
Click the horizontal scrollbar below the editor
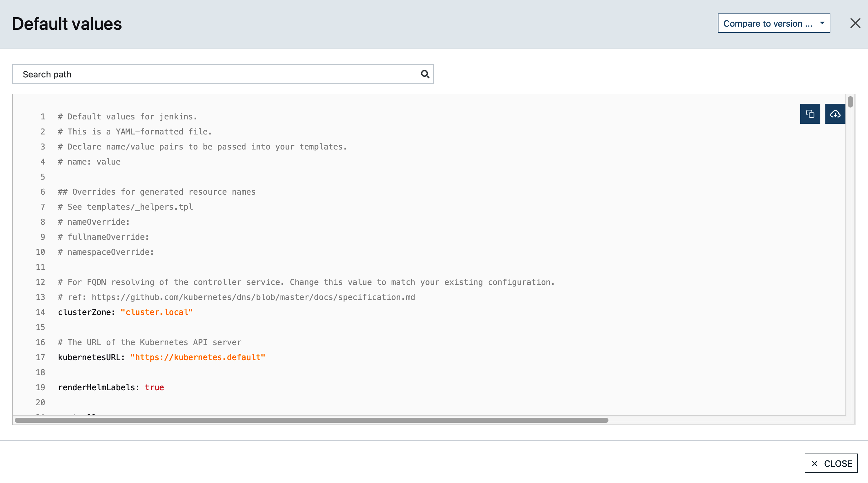[310, 420]
